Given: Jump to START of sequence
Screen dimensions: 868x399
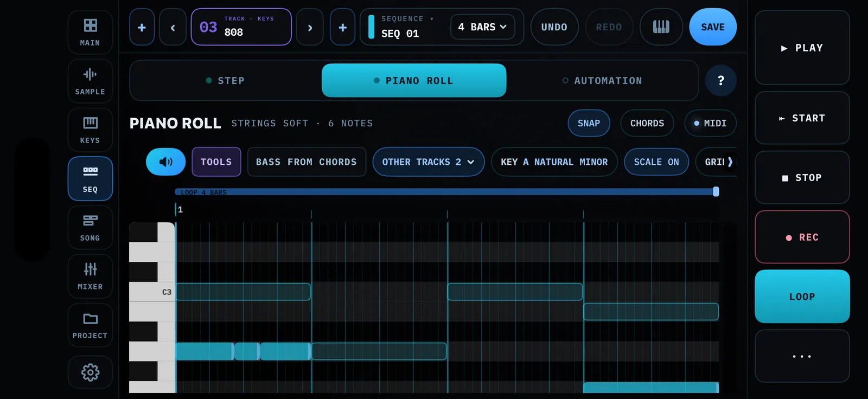Looking at the screenshot, I should coord(802,118).
